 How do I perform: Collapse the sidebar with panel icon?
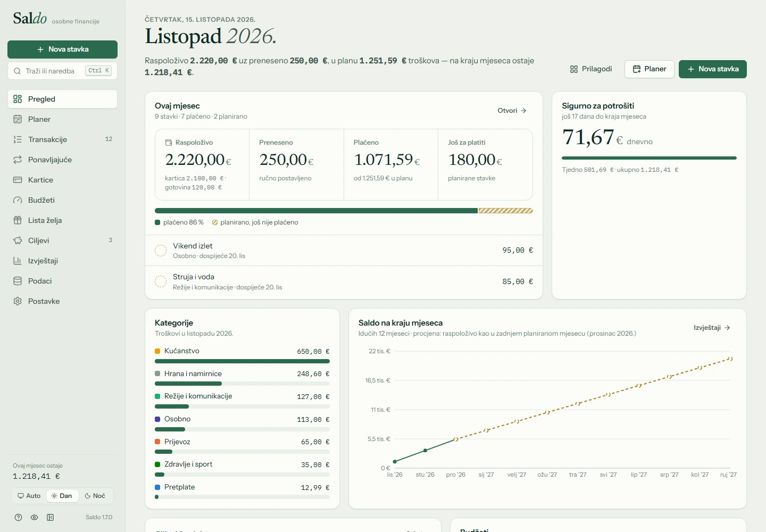coord(50,517)
